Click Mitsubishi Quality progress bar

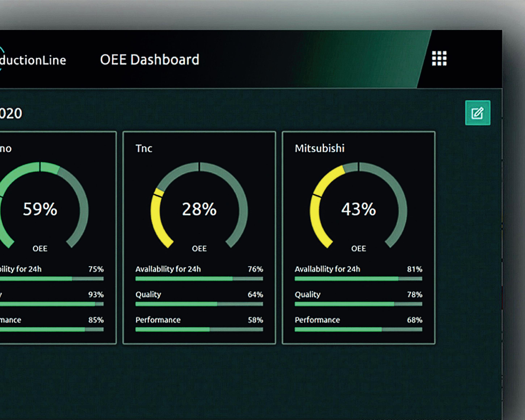(358, 304)
